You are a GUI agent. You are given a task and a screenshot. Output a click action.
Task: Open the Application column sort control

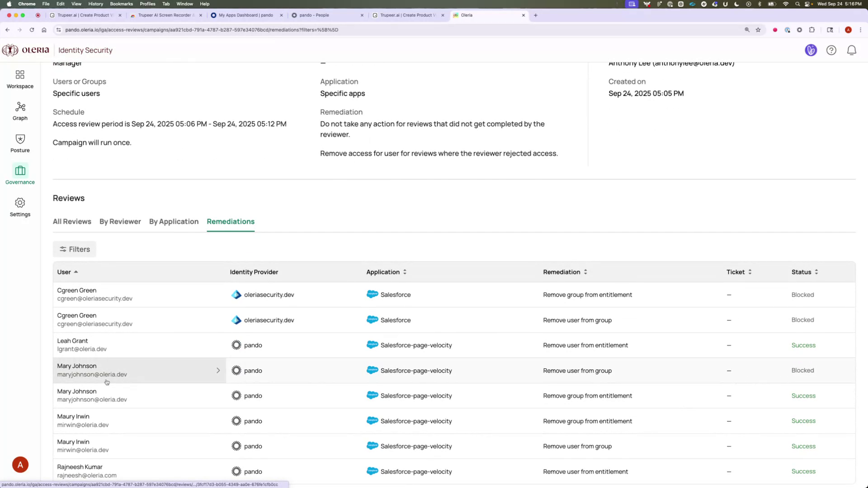click(x=405, y=272)
